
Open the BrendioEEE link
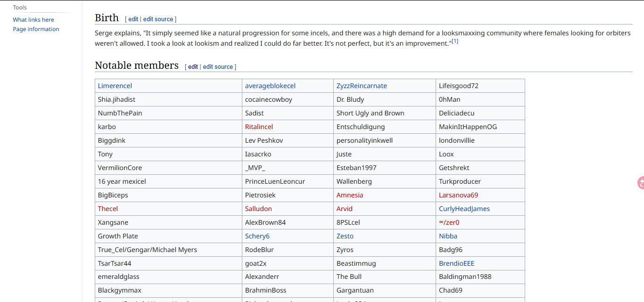[x=456, y=263]
